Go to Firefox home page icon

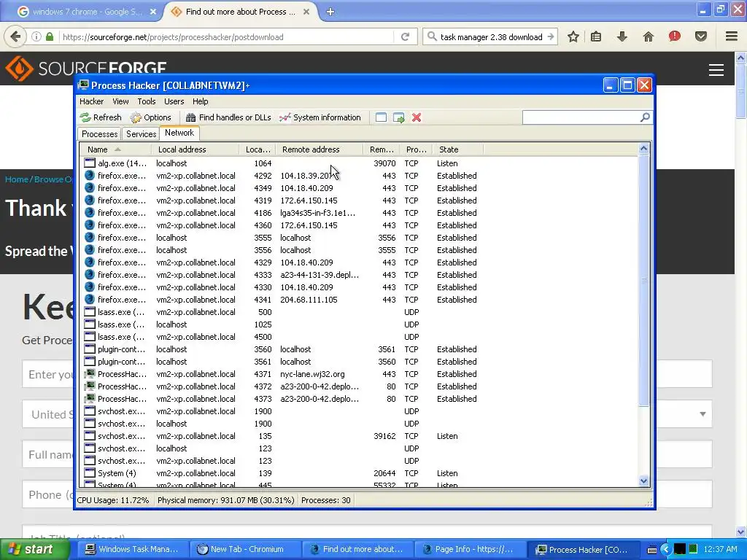[648, 36]
